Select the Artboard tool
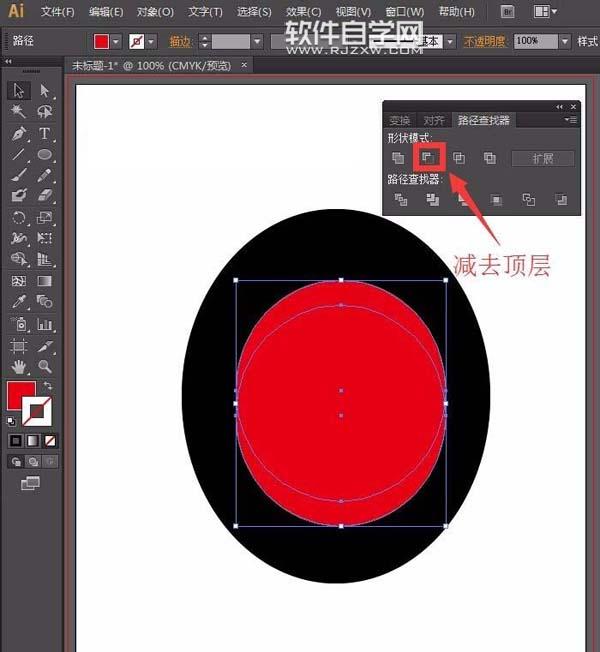 pyautogui.click(x=19, y=346)
